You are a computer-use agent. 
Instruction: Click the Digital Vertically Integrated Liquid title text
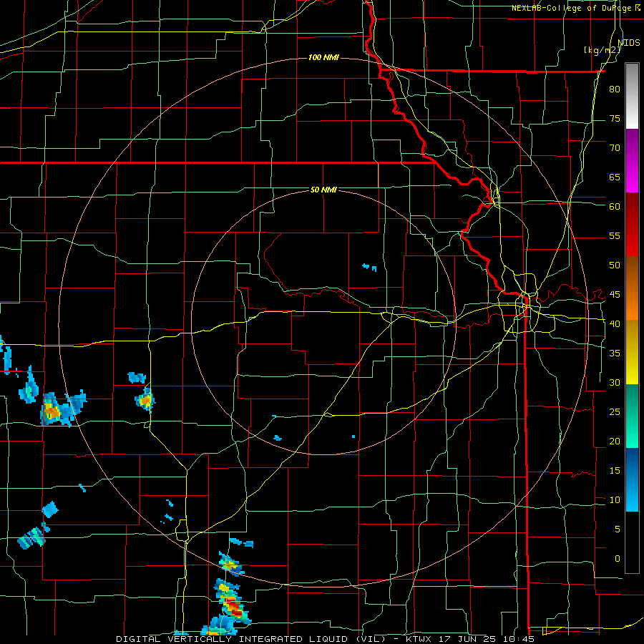click(250, 639)
